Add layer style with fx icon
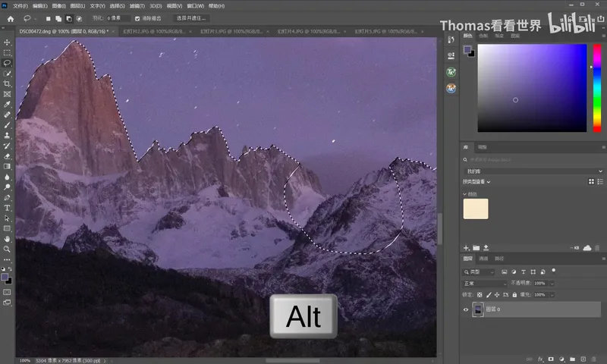607x364 pixels. tap(540, 359)
